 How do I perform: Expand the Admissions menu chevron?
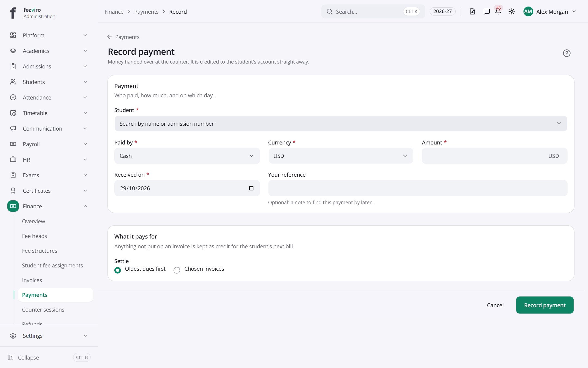coord(85,66)
